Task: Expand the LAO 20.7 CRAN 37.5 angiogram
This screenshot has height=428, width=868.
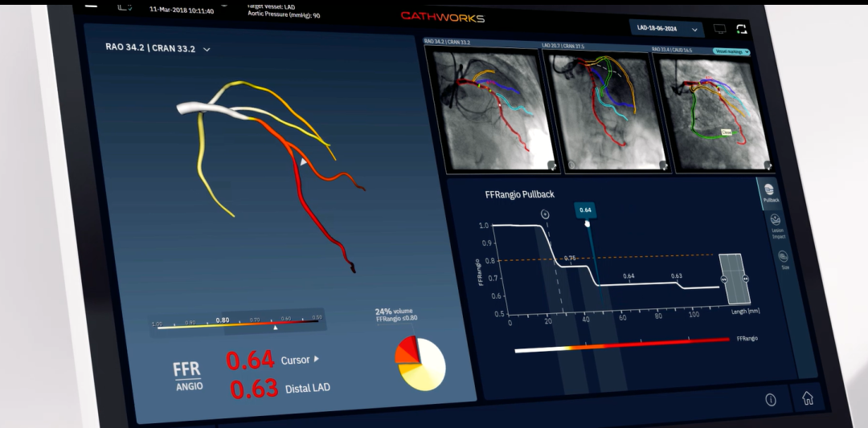Action: click(x=663, y=165)
